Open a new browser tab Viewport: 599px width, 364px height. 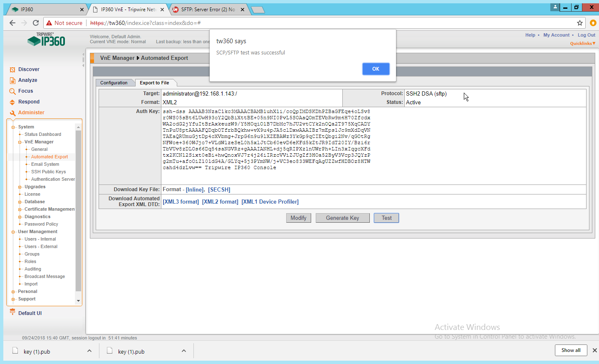pos(258,10)
